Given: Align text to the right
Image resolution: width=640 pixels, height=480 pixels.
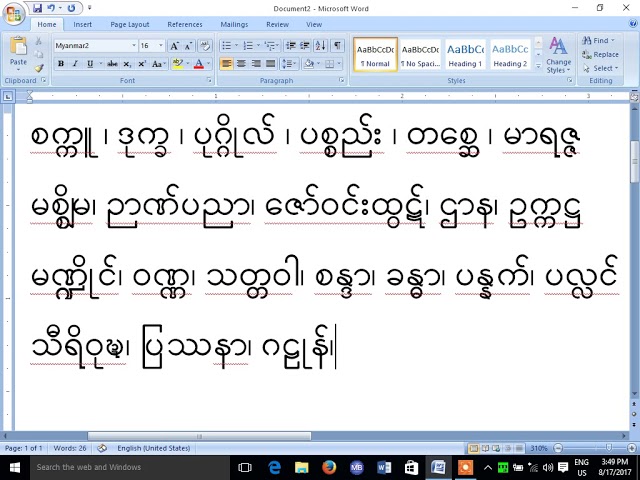Looking at the screenshot, I should coord(256,64).
